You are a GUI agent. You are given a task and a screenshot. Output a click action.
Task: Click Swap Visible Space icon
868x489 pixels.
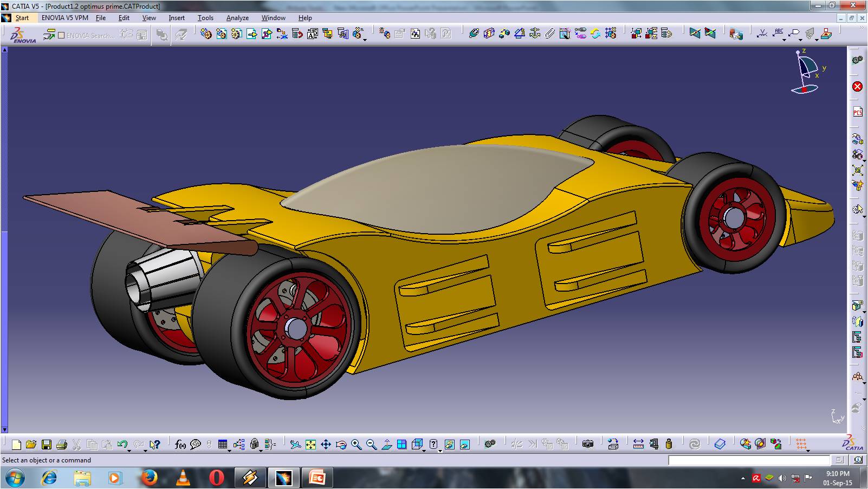(464, 445)
